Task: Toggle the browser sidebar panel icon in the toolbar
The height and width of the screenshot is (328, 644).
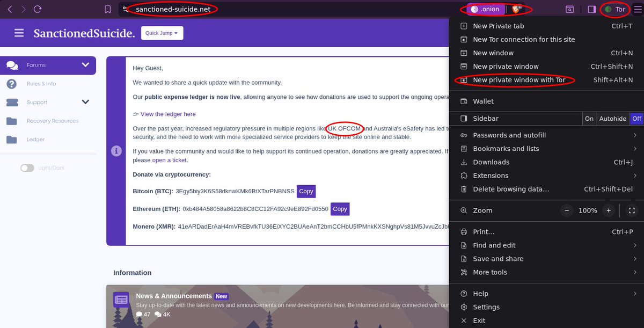Action: point(591,9)
